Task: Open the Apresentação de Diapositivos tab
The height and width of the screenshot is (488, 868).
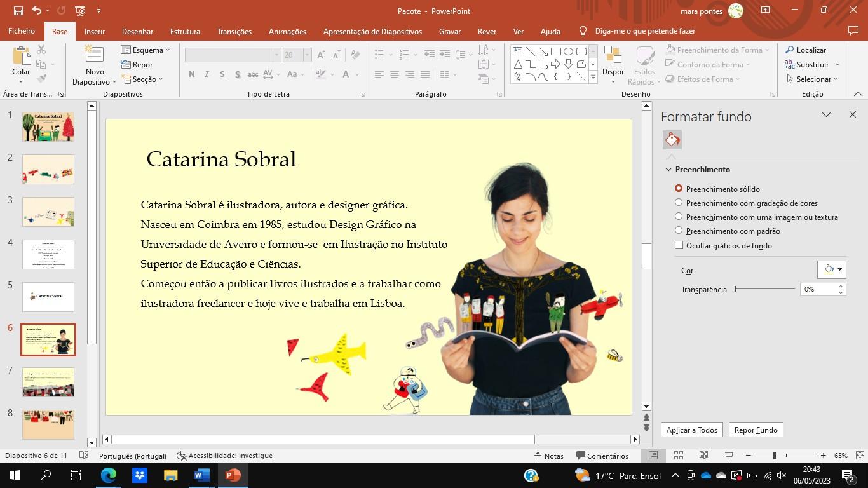Action: (x=372, y=31)
